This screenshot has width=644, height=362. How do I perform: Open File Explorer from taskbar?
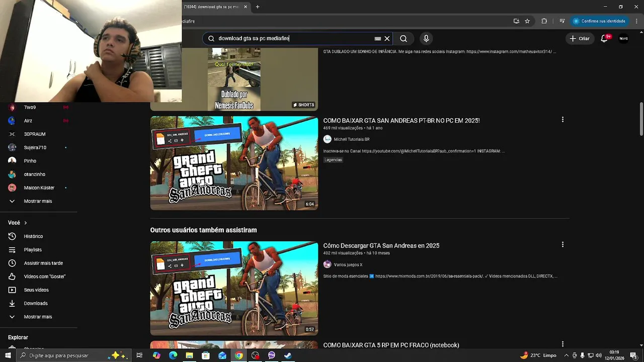(189, 355)
